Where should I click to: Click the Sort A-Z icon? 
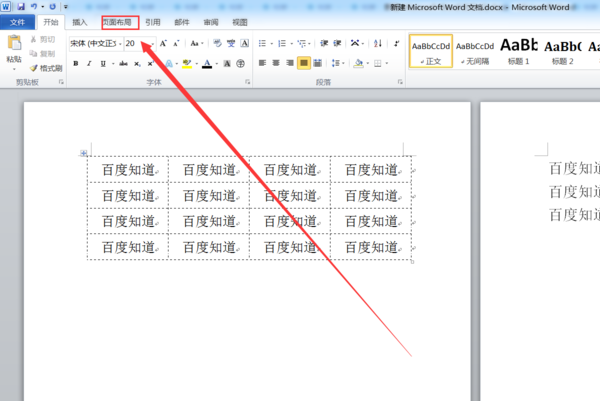tap(378, 43)
